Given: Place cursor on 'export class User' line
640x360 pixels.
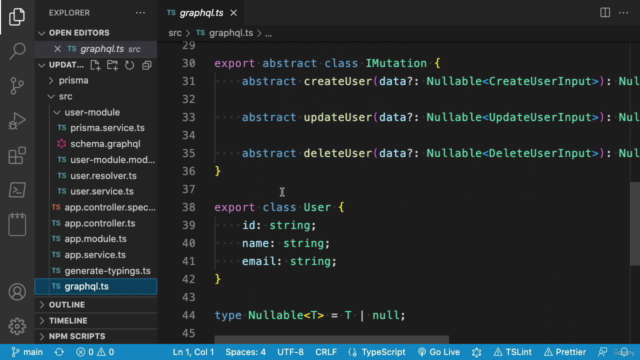Looking at the screenshot, I should pos(279,207).
